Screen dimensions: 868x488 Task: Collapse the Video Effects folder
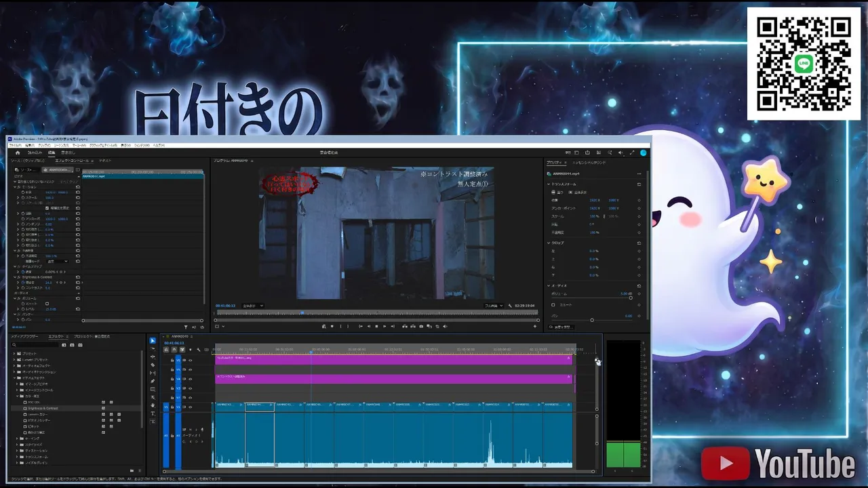click(x=14, y=378)
